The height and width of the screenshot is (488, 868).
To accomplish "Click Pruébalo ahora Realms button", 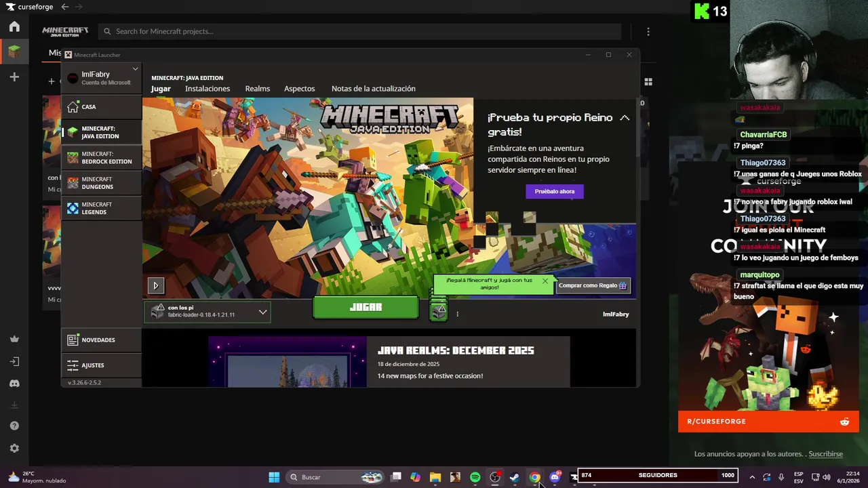I will (554, 191).
